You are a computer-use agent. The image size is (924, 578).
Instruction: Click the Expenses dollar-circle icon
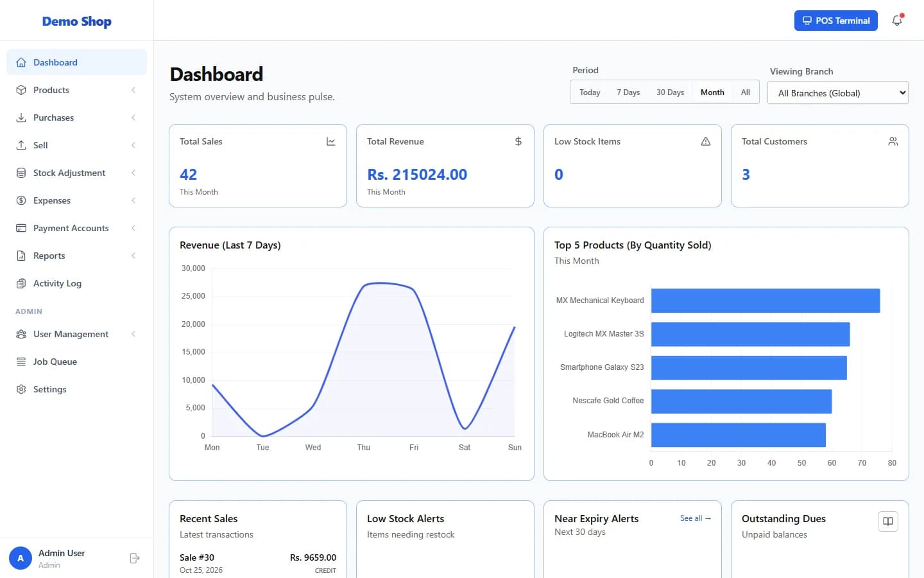(x=21, y=200)
